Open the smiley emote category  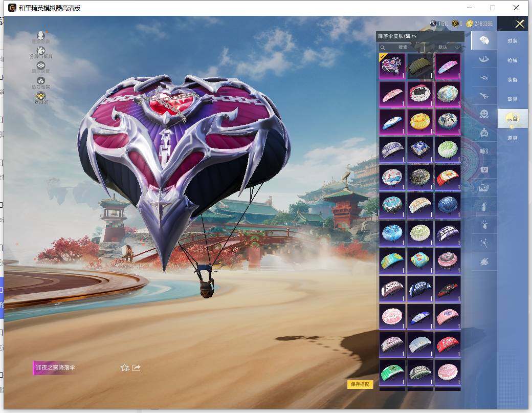(x=483, y=114)
